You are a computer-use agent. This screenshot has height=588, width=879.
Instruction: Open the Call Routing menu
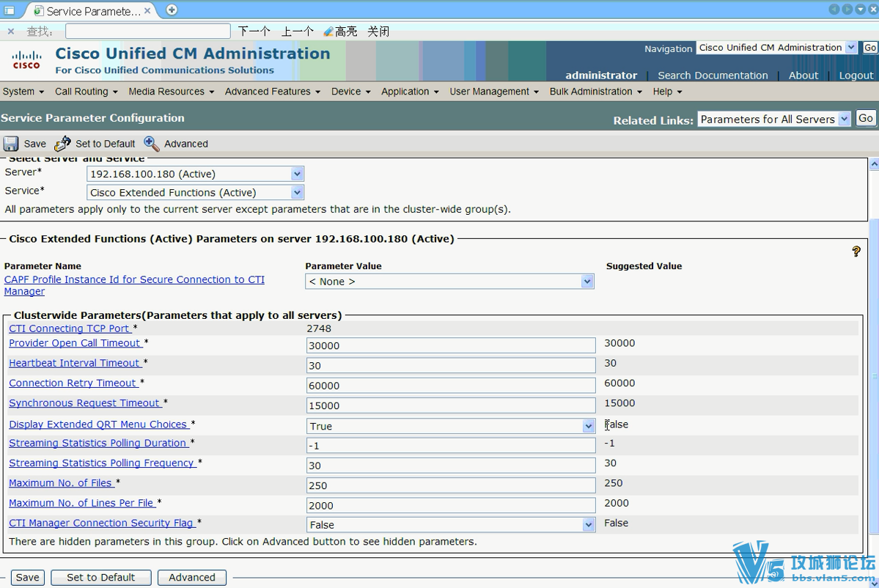point(86,92)
